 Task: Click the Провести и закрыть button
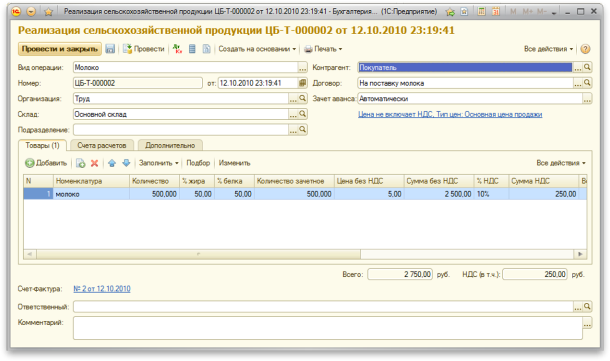tap(60, 49)
